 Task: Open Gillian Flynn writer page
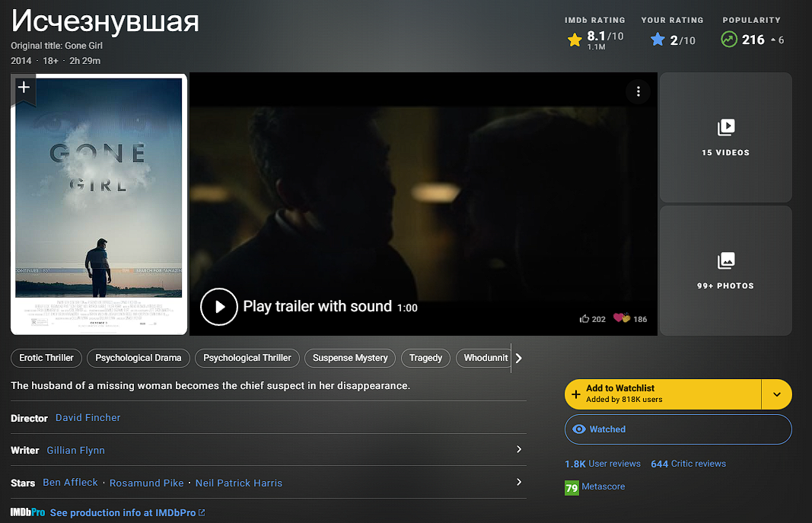pos(75,450)
